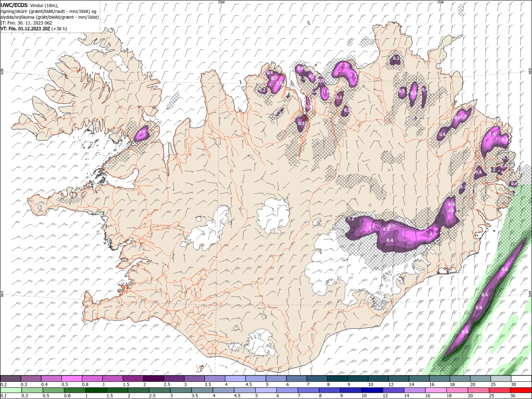Image resolution: width=532 pixels, height=399 pixels.
Task: Click the '0.8' label in the bottom legend row
Action: (67, 396)
